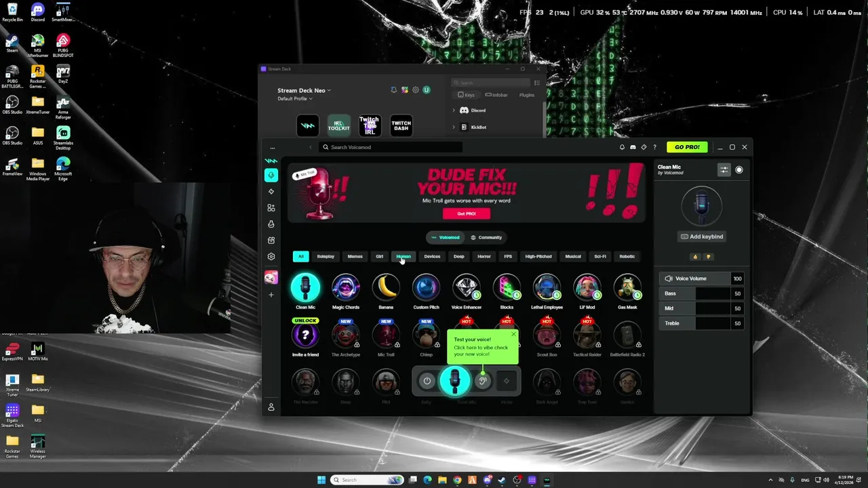Select the Clean Mic voice
868x488 pixels.
(305, 287)
